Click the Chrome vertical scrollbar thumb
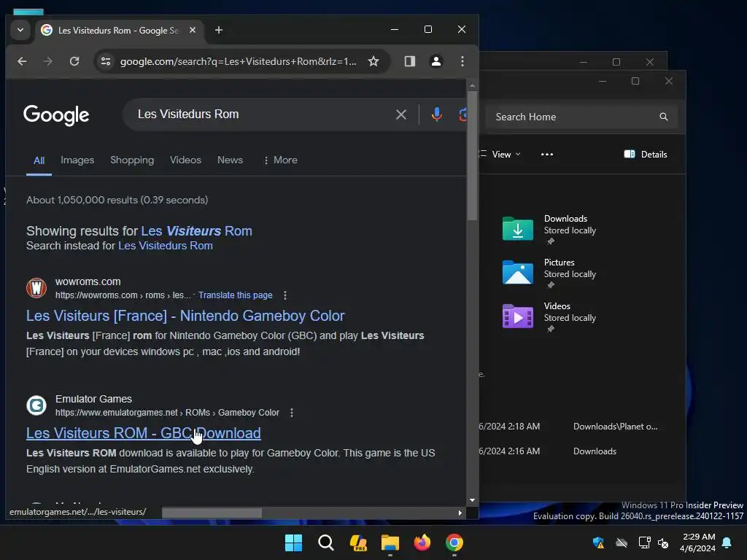747x560 pixels. (x=472, y=156)
